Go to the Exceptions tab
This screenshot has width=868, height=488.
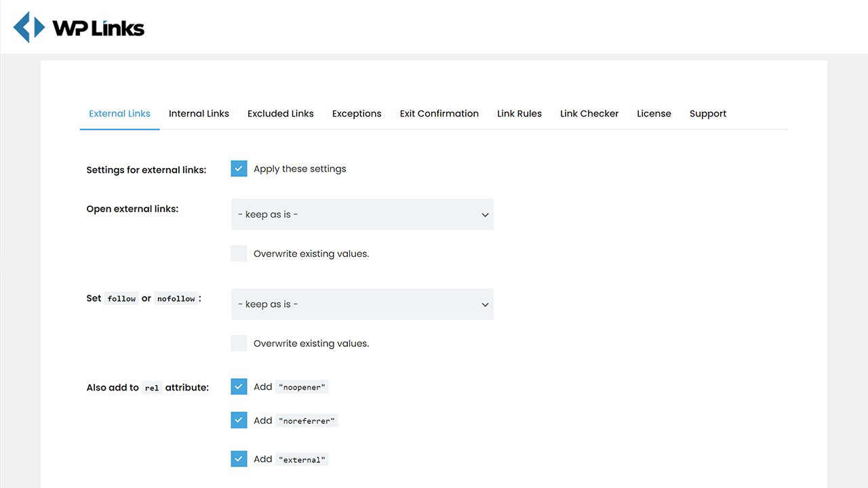click(x=357, y=114)
